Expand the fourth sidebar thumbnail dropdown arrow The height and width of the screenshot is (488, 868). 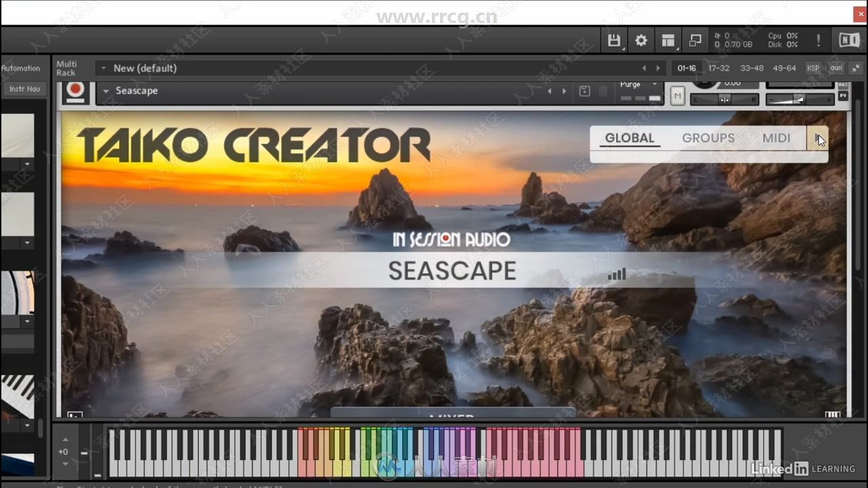[27, 426]
